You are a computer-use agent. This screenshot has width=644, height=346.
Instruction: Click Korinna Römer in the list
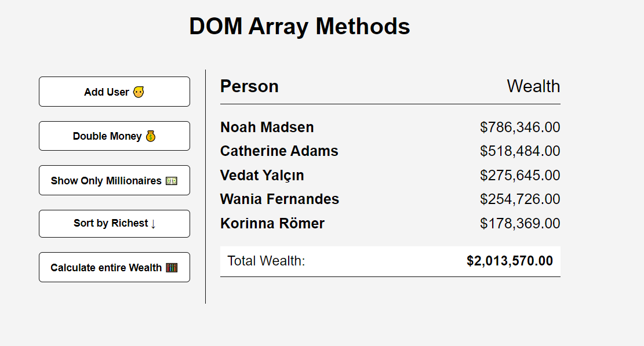click(272, 223)
